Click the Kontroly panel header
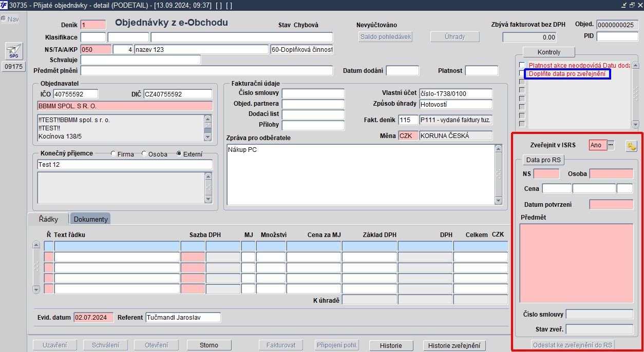Viewport: 644px width, 352px height. pos(548,52)
